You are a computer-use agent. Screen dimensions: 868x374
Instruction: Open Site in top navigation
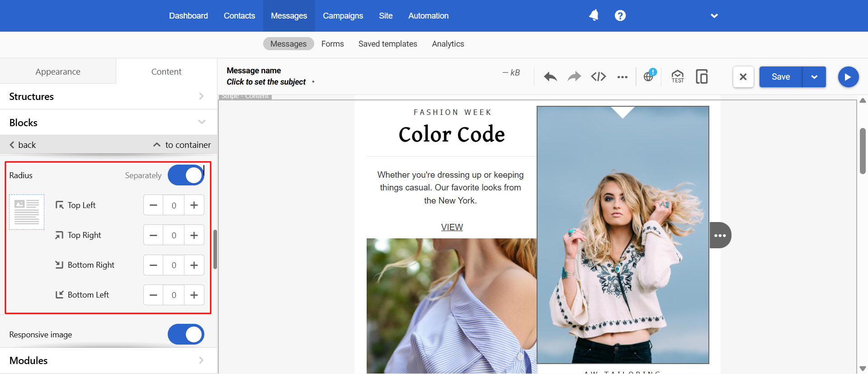pos(386,16)
